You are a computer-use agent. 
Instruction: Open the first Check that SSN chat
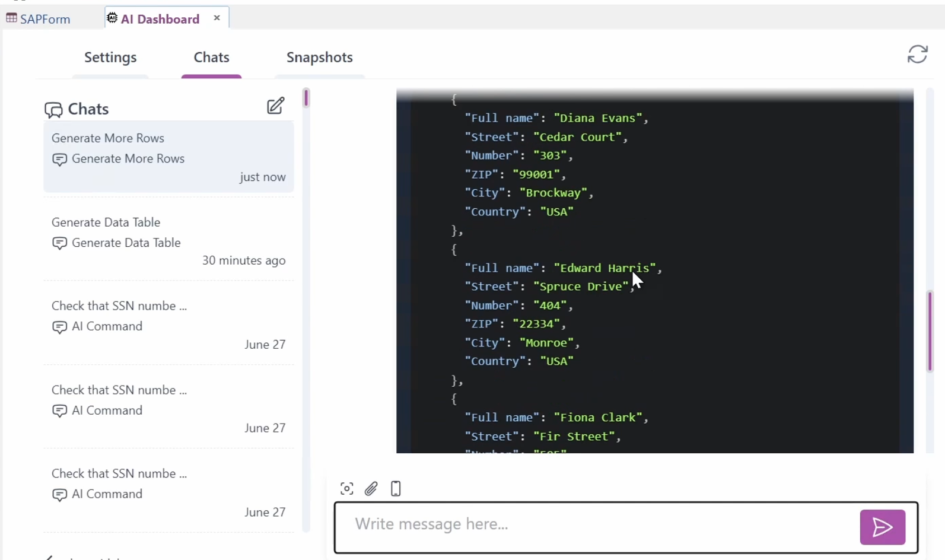pyautogui.click(x=168, y=324)
